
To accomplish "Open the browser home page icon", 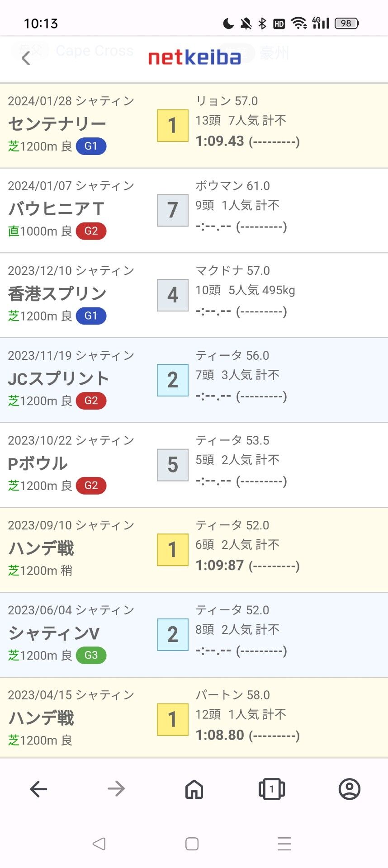I will [194, 789].
